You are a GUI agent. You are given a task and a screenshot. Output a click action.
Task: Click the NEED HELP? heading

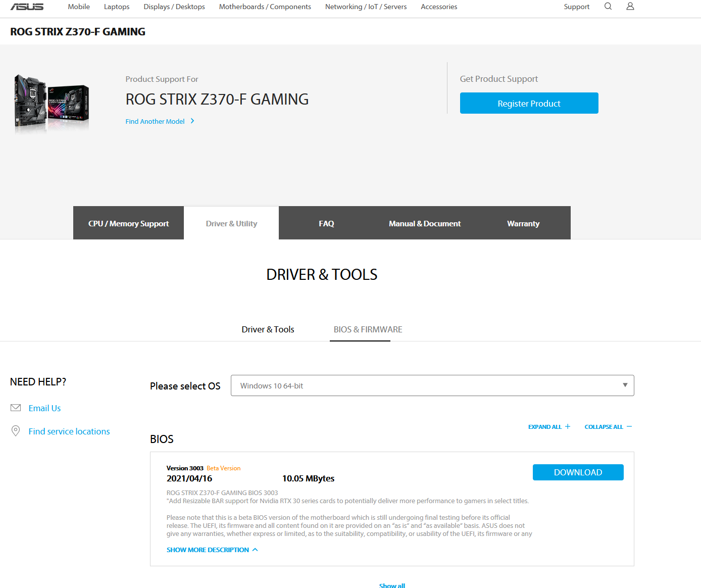click(x=38, y=382)
